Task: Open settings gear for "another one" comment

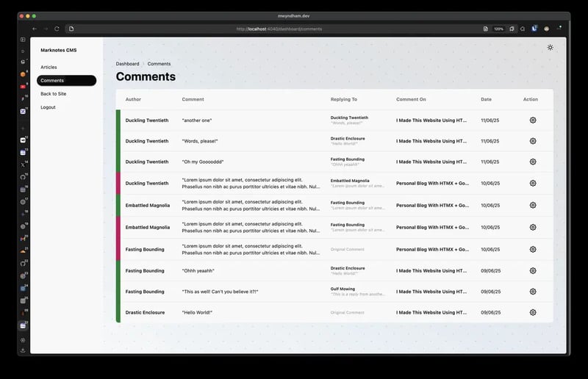Action: click(x=532, y=120)
